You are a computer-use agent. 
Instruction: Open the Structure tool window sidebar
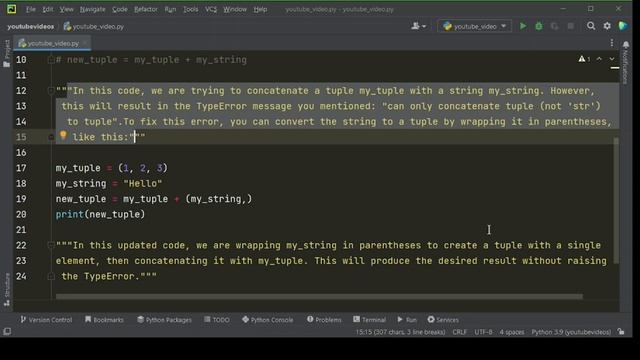[x=7, y=289]
